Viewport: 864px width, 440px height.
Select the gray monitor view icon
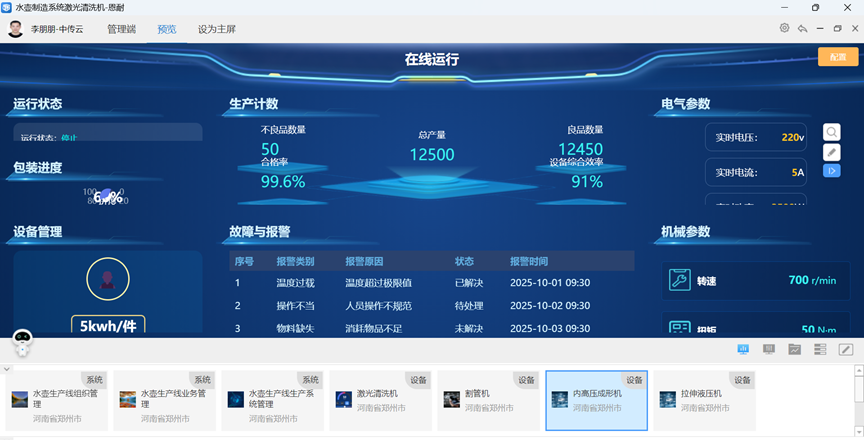pyautogui.click(x=769, y=349)
